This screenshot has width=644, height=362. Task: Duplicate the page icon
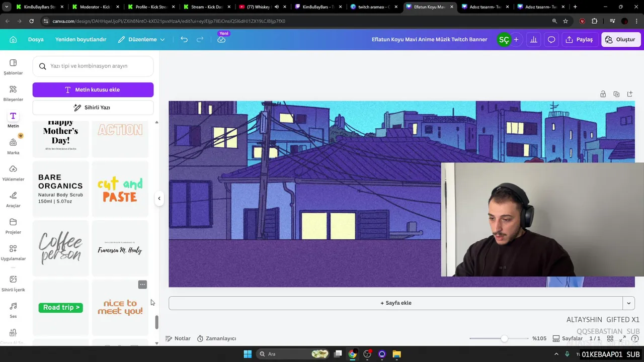coord(616,94)
